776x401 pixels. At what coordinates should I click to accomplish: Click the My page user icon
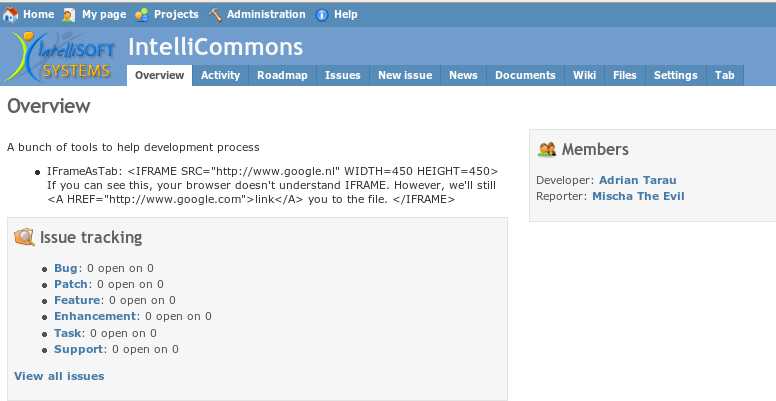[x=69, y=15]
